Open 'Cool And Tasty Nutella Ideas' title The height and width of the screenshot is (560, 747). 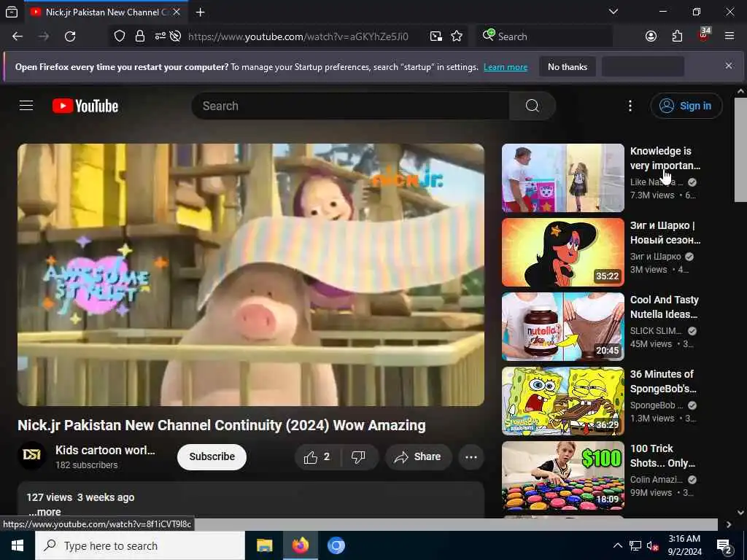click(x=665, y=307)
